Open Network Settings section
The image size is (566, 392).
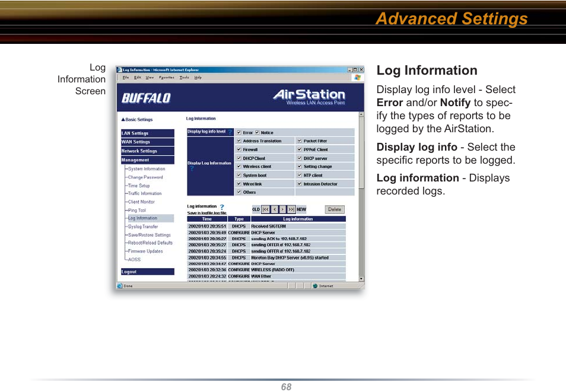click(147, 151)
